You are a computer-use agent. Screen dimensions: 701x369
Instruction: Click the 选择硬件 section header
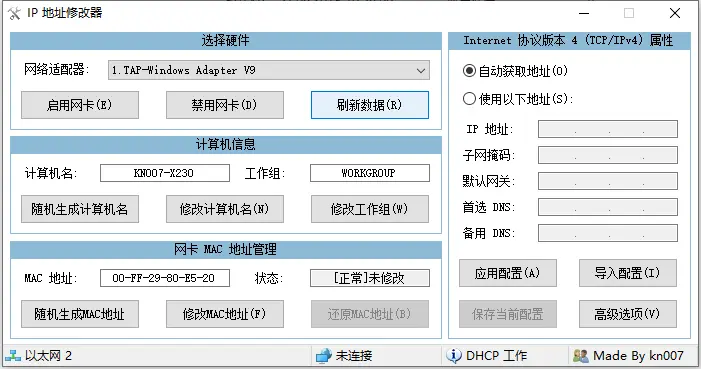click(x=226, y=41)
